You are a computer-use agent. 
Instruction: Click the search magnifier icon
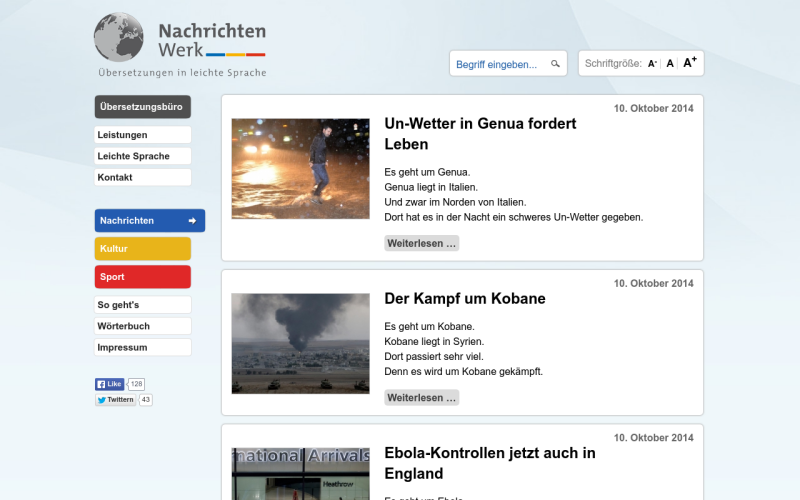(x=555, y=64)
